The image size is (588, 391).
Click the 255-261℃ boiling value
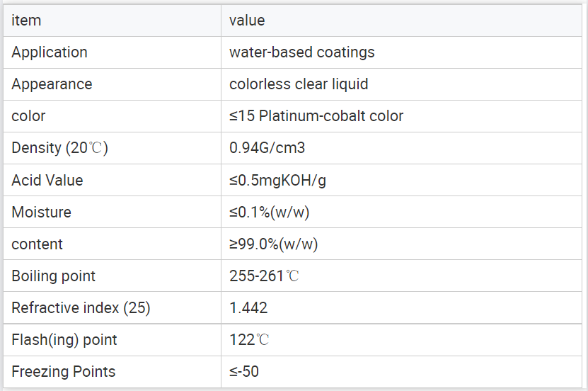(x=265, y=276)
